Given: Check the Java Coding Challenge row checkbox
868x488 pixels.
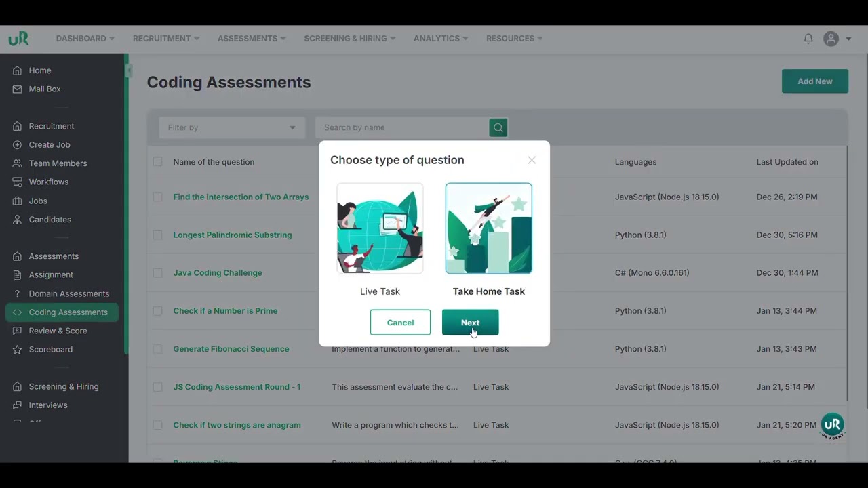Looking at the screenshot, I should (157, 272).
